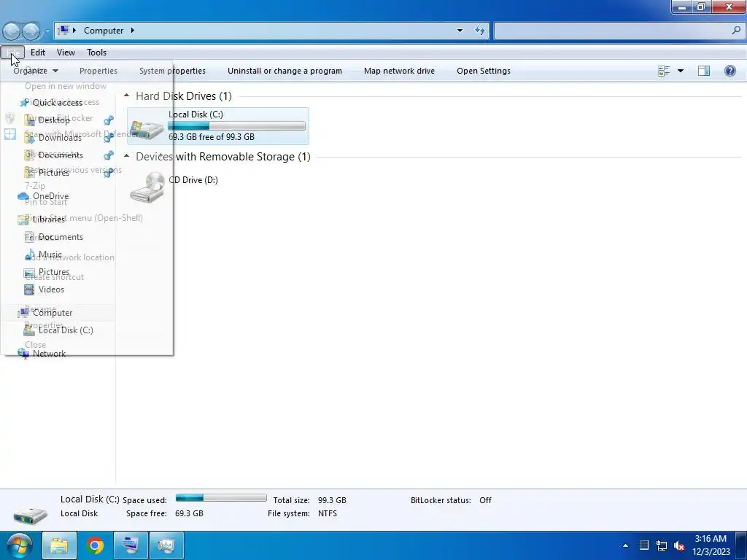Click the fourth taskbar app with chart icon
This screenshot has width=747, height=560.
[x=166, y=545]
